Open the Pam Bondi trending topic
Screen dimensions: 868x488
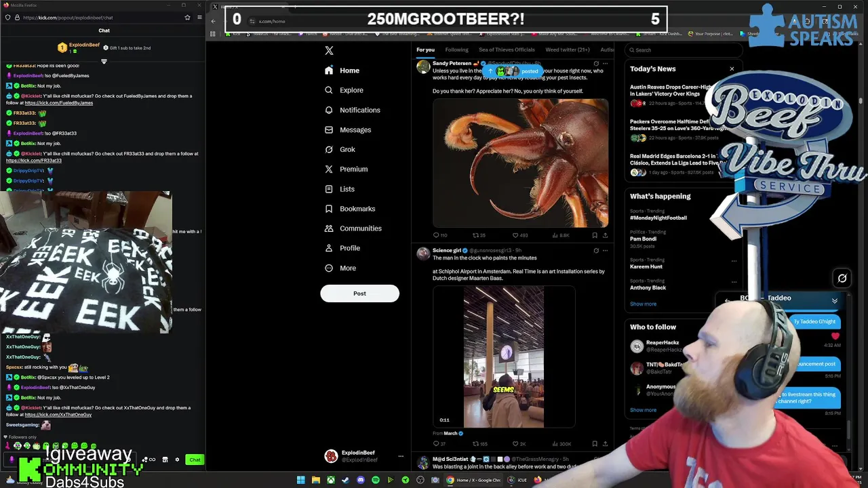pyautogui.click(x=643, y=239)
